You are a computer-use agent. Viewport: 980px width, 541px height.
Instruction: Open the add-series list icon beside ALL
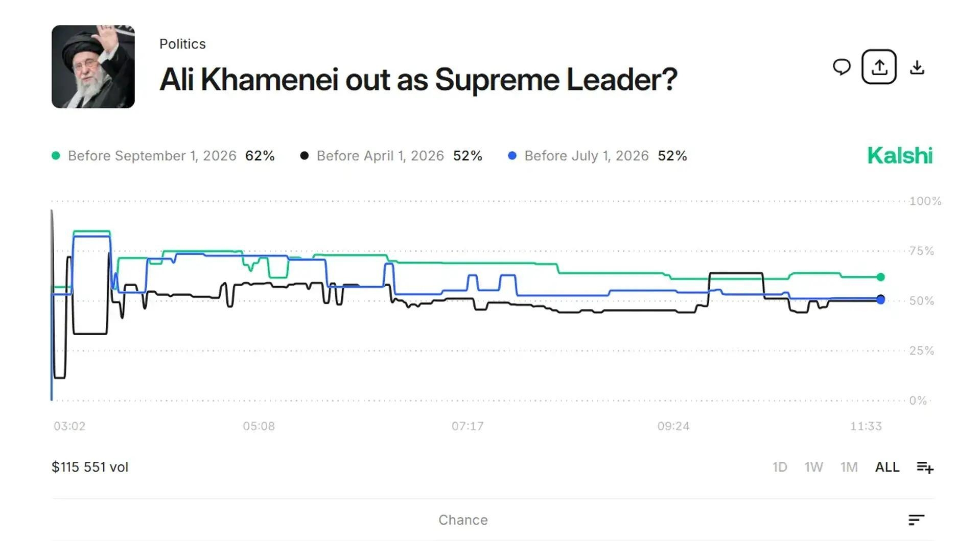coord(925,467)
